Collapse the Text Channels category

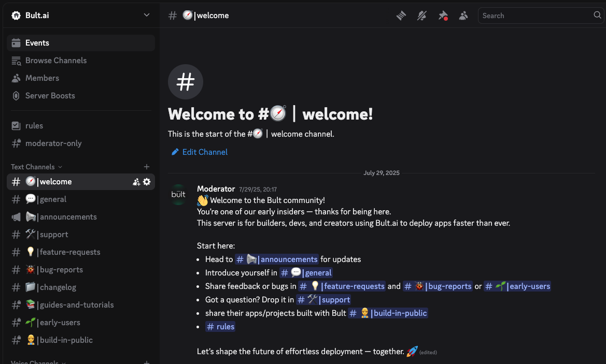click(x=36, y=167)
